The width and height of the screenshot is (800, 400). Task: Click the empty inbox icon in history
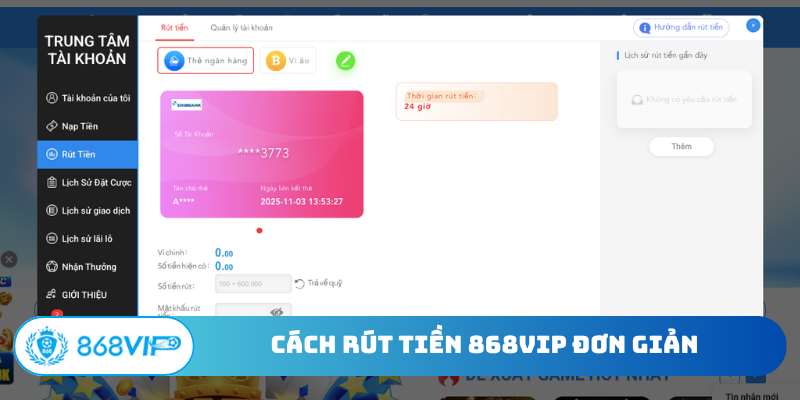coord(637,99)
